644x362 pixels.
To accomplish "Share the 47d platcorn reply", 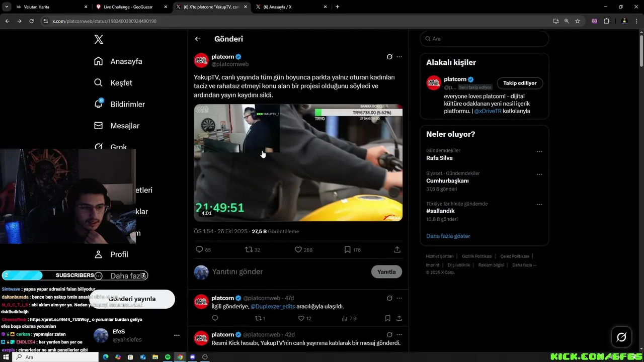I will [x=399, y=318].
